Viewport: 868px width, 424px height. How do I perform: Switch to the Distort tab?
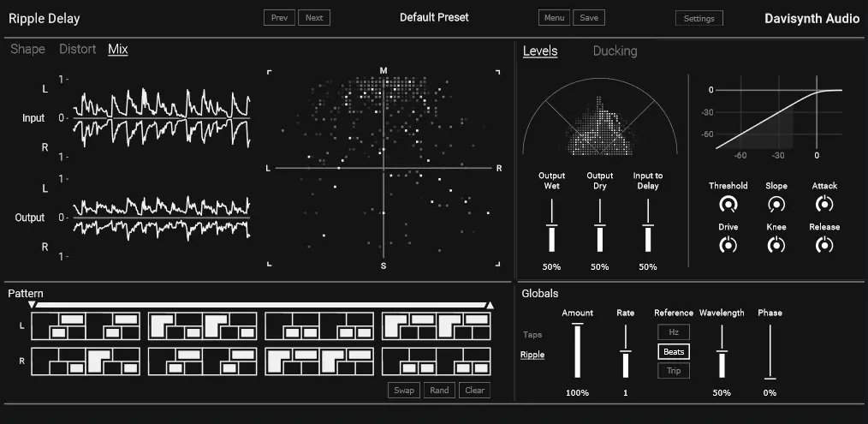tap(78, 50)
